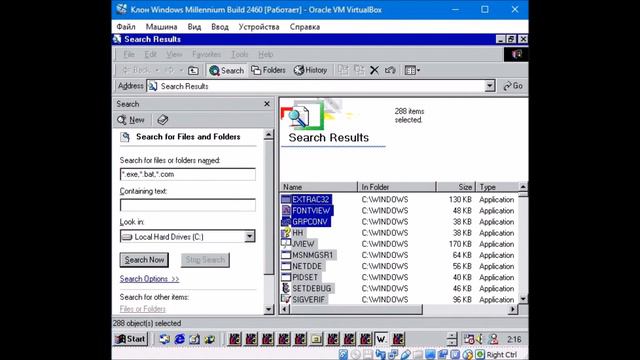The width and height of the screenshot is (640, 360).
Task: Open VirtualBox Машина menu
Action: coord(161,27)
